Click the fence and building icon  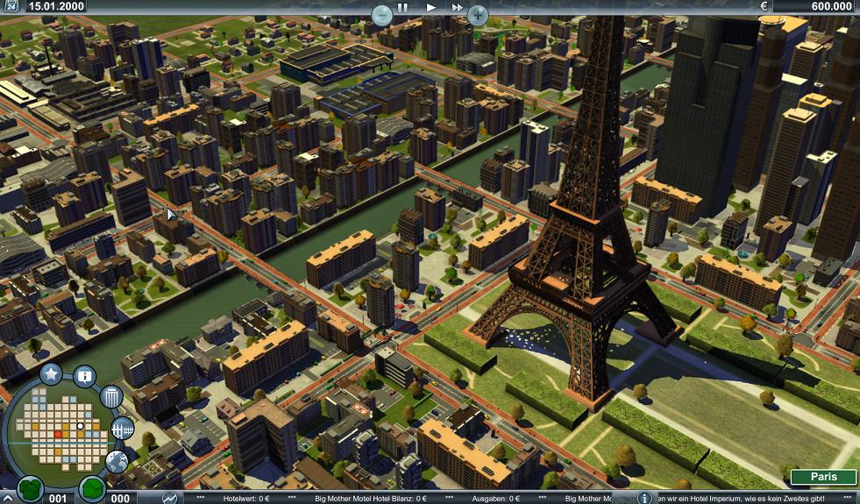click(x=123, y=429)
